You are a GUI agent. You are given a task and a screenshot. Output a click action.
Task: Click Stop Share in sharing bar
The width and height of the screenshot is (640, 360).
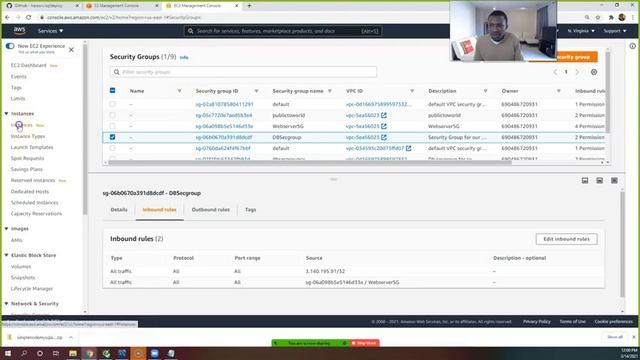(x=364, y=343)
